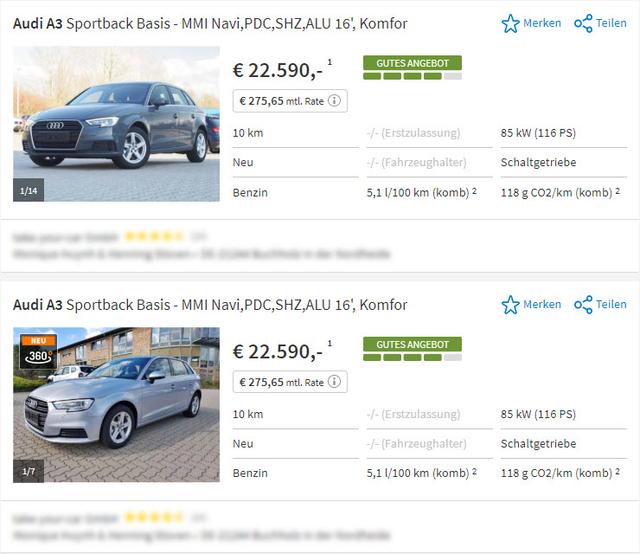Click the share icon on second listing
640x554 pixels.
[x=584, y=304]
